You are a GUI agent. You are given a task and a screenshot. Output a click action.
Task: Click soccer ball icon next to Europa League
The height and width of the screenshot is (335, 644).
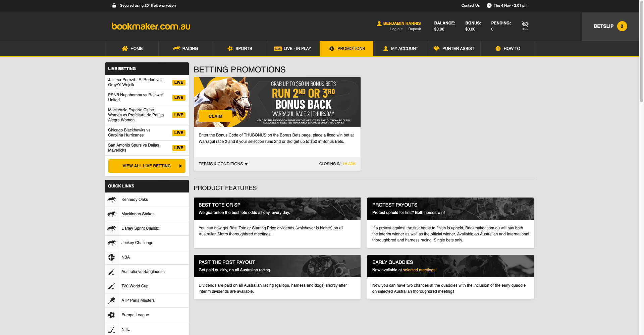pos(112,315)
